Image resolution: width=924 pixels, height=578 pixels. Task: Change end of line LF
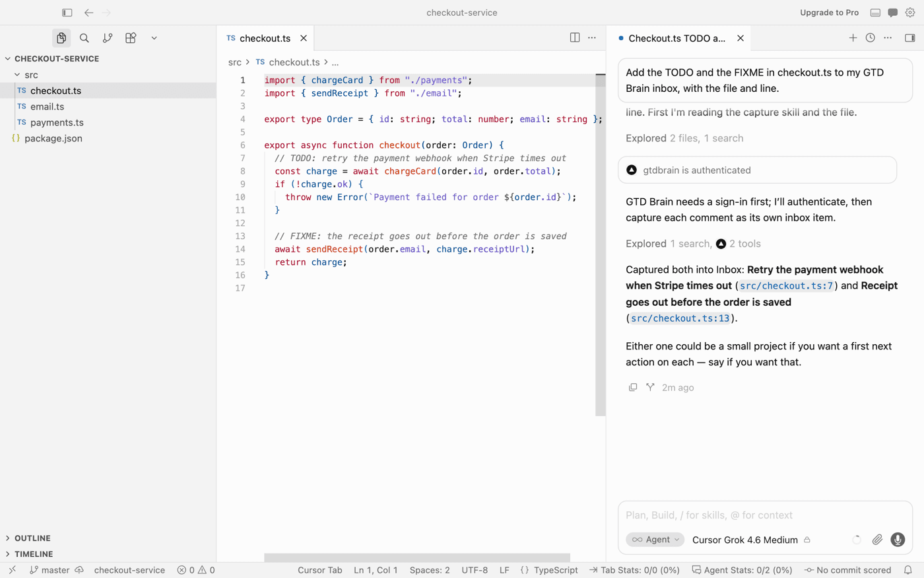(504, 570)
